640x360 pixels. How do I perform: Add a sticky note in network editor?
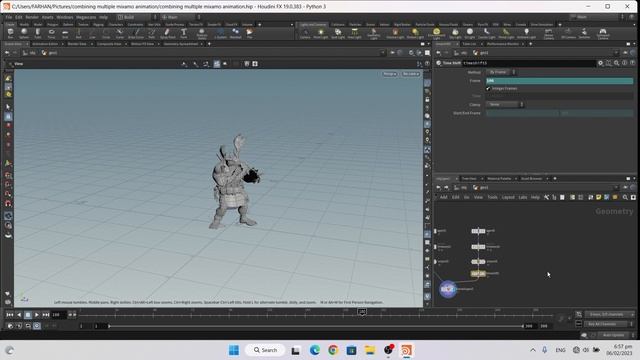599,198
